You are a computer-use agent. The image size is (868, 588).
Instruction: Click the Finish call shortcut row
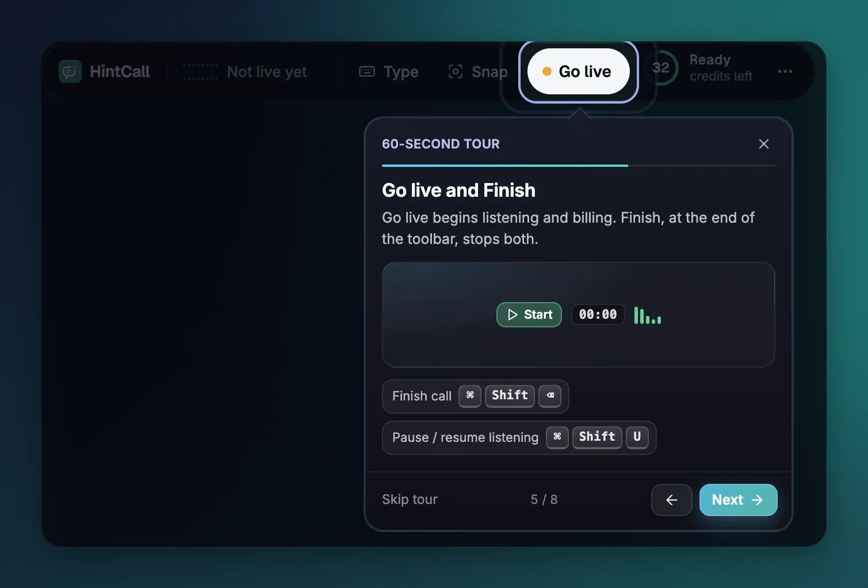click(x=476, y=396)
